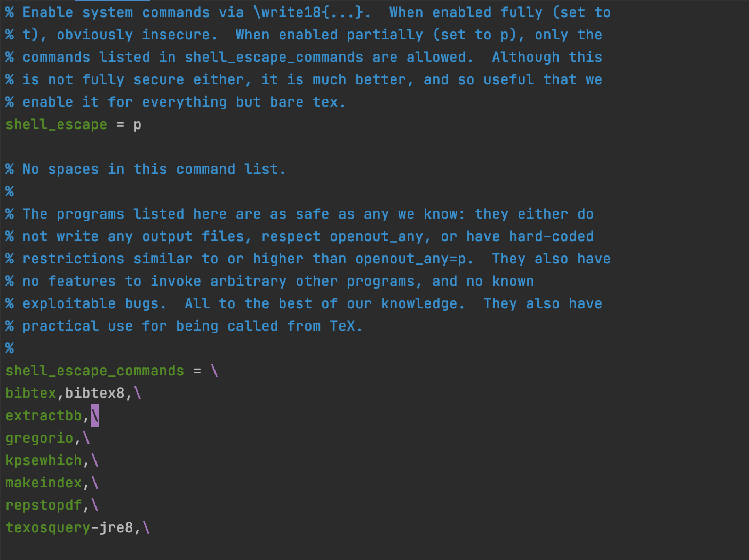
Task: Place cursor on the value p after shell_escape
Action: click(137, 125)
